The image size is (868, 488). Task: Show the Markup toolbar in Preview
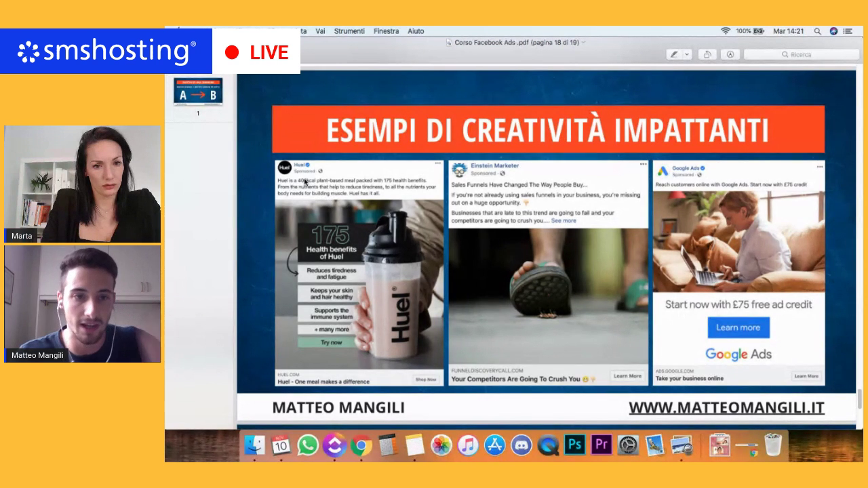pos(730,54)
